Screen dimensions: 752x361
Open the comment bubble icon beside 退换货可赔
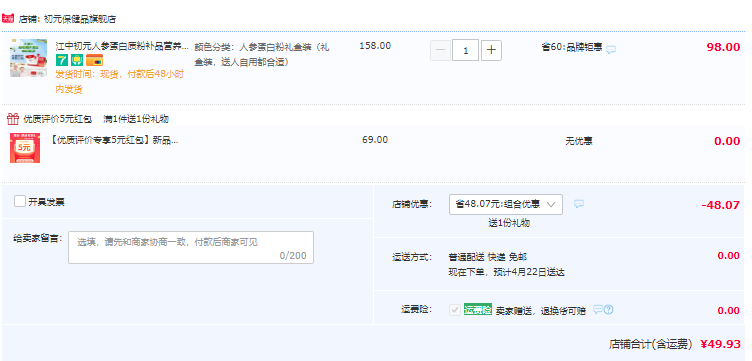[598, 309]
